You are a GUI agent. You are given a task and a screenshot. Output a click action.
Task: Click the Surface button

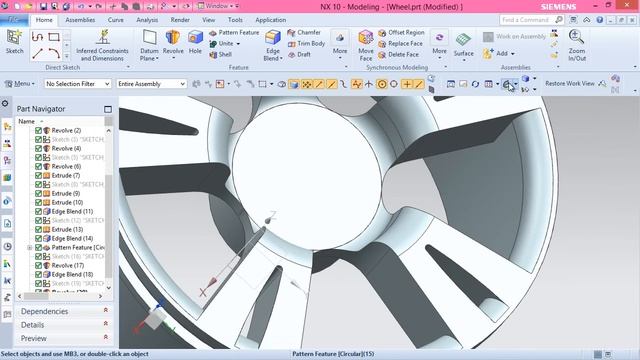[464, 47]
